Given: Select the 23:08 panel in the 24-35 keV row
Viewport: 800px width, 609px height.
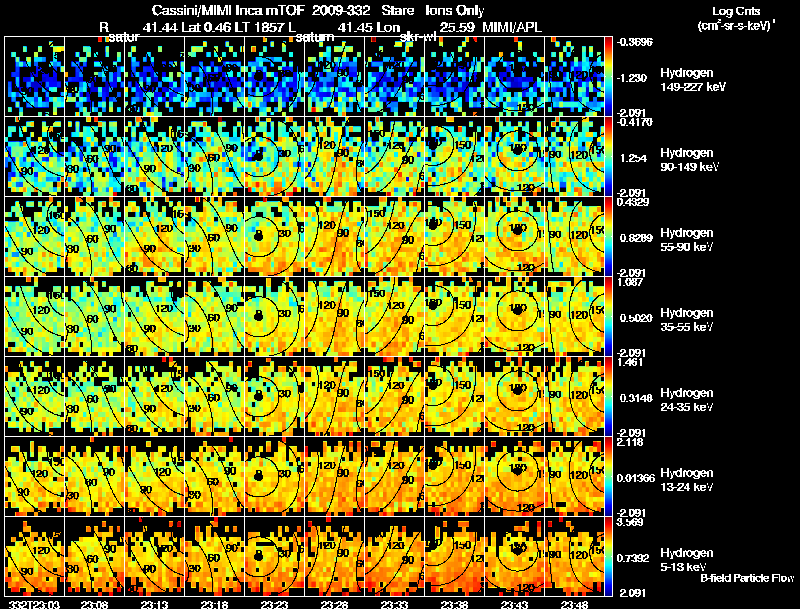Looking at the screenshot, I should [94, 396].
